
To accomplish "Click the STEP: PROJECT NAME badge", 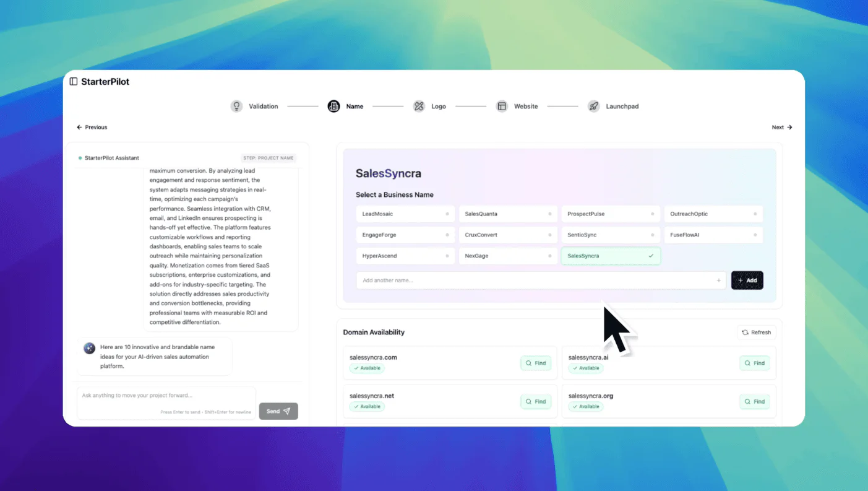I will click(x=269, y=158).
